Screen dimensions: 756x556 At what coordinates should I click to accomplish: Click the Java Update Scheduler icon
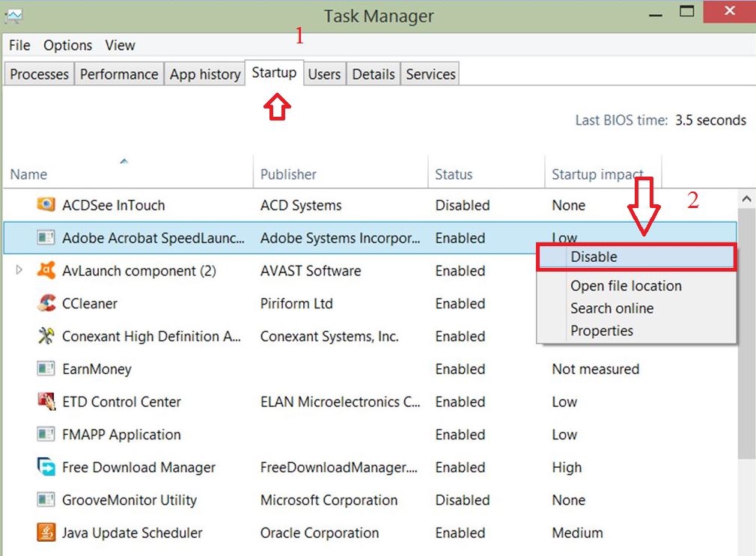46,534
